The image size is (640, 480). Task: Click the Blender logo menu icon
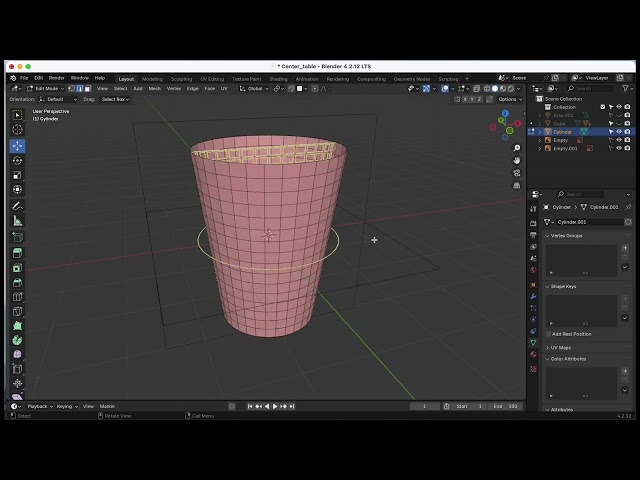13,78
